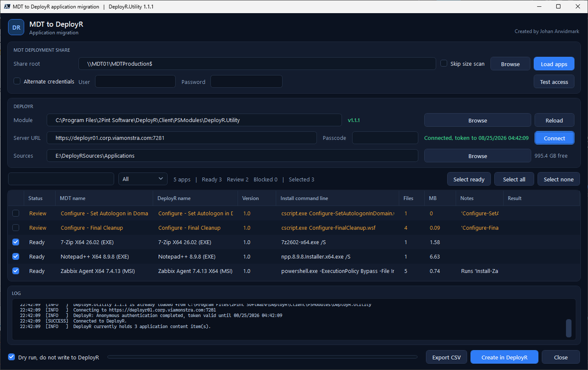Click the log panel scrollbar thumb
The image size is (588, 370).
click(x=568, y=328)
